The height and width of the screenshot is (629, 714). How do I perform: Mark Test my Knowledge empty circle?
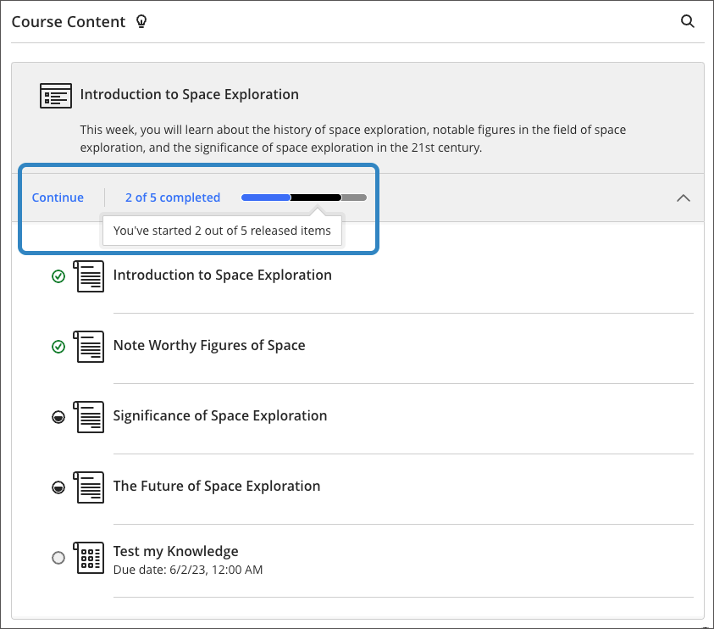pyautogui.click(x=58, y=558)
